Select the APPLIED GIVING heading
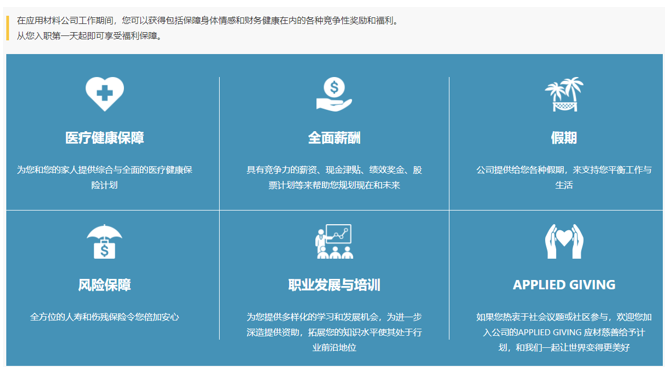Viewport: 670px width, 367px height. [564, 285]
